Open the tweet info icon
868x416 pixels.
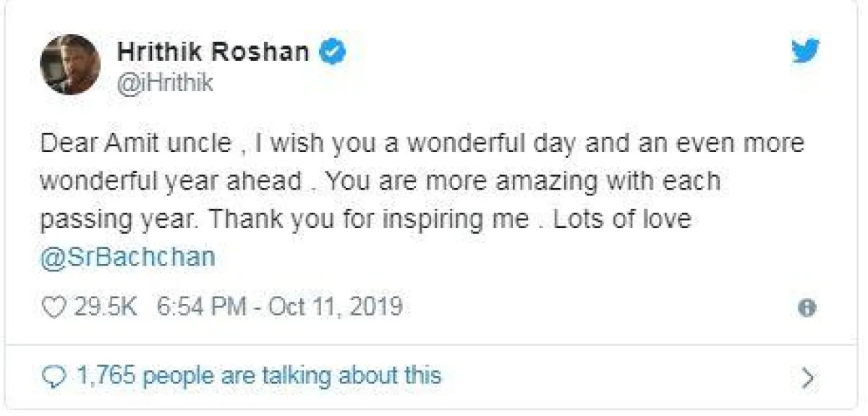pyautogui.click(x=807, y=308)
